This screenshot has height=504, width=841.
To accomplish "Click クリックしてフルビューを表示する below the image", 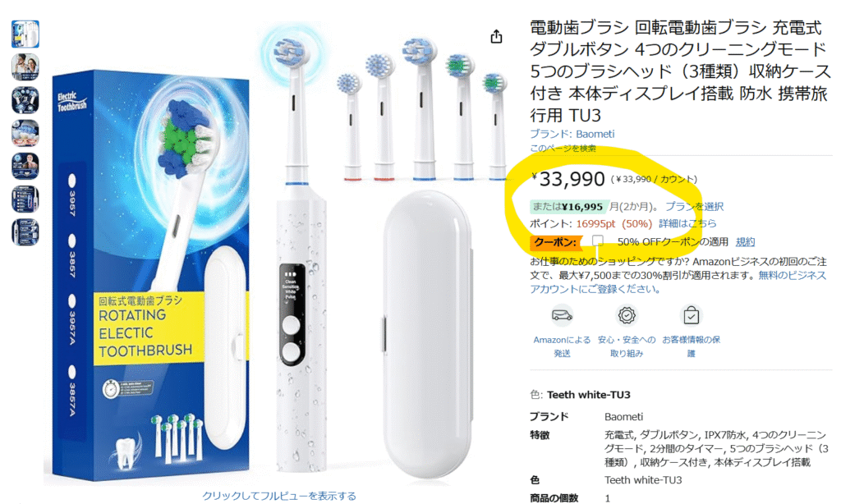I will tap(279, 496).
